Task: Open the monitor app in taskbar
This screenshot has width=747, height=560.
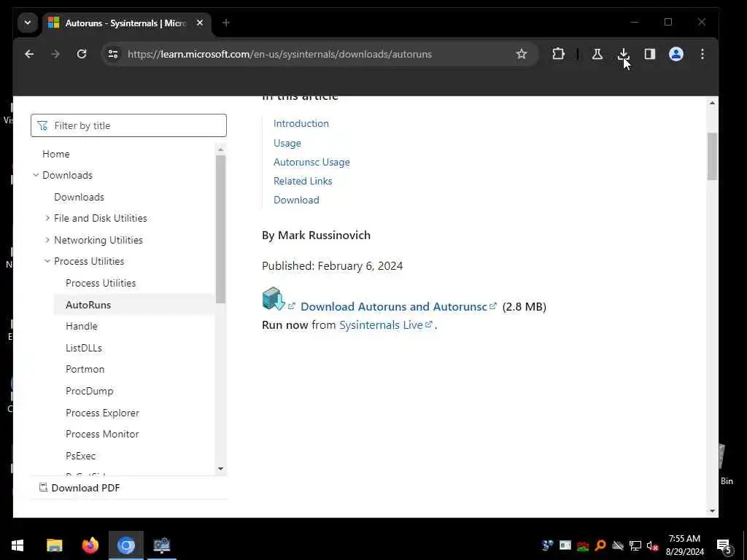Action: (x=161, y=545)
